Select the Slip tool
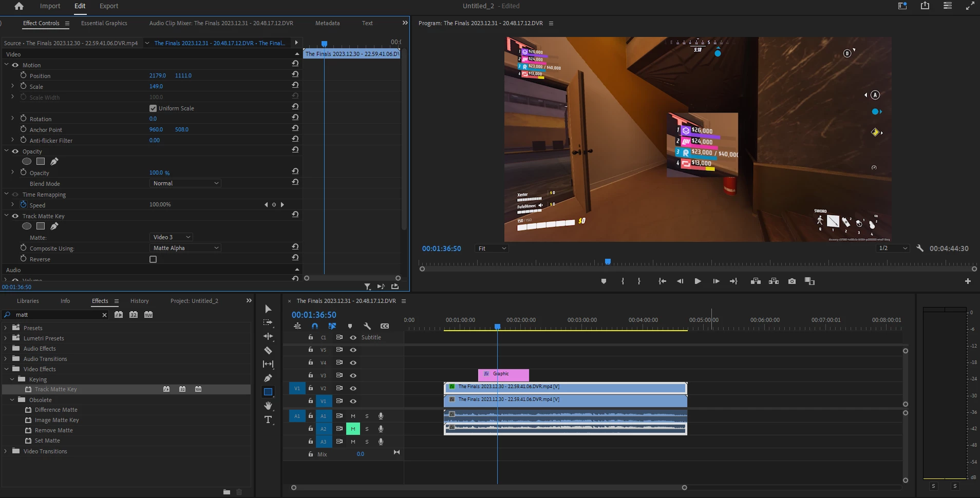This screenshot has height=498, width=980. (268, 364)
